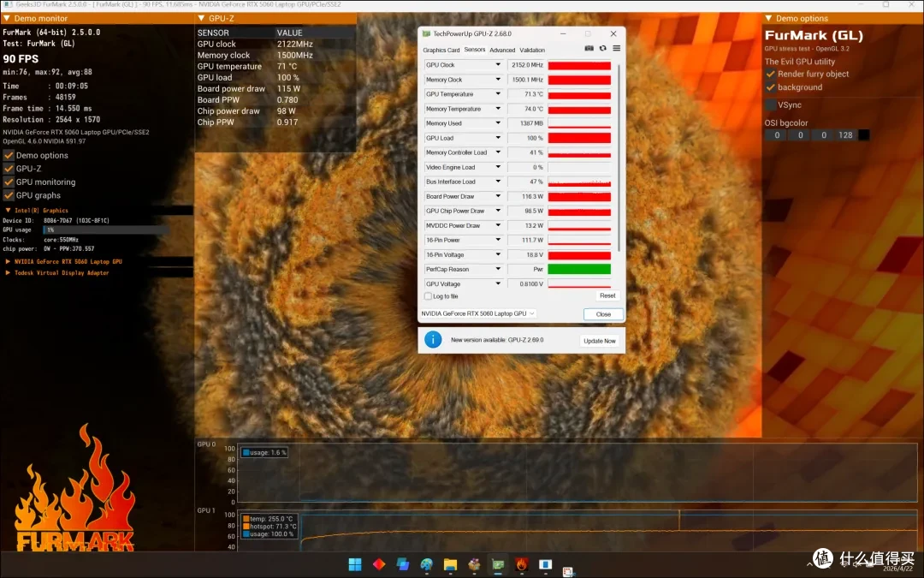Collapse the Demo options panel header

pyautogui.click(x=768, y=18)
